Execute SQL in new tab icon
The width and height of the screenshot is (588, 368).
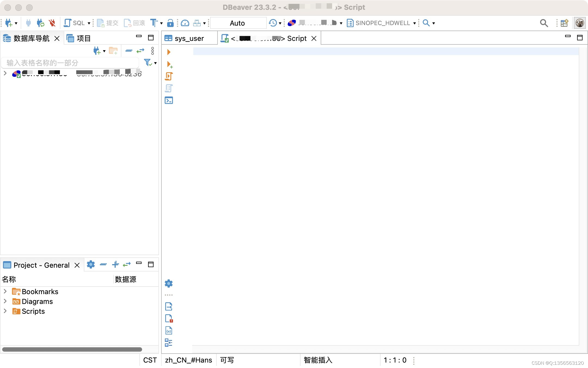click(169, 65)
